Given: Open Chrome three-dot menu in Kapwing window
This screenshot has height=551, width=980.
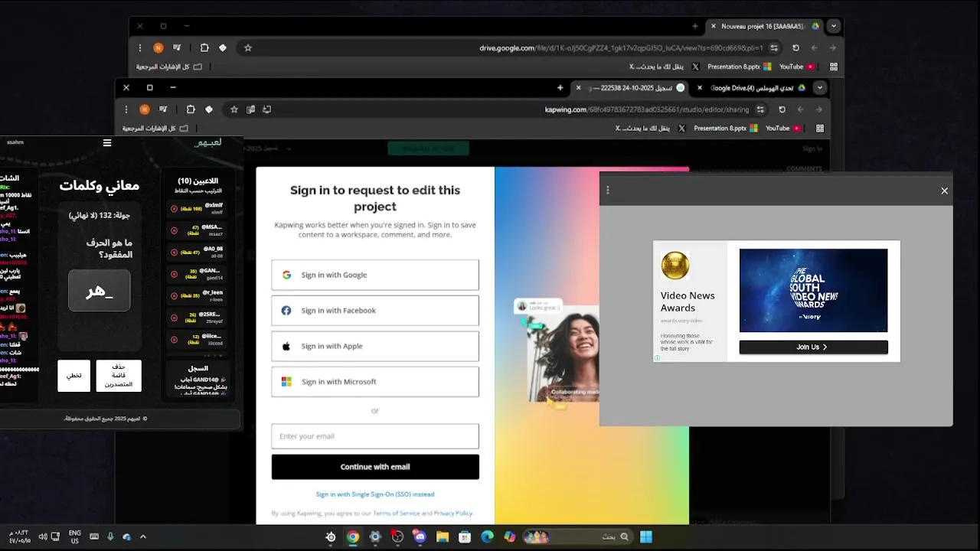Looking at the screenshot, I should (126, 109).
